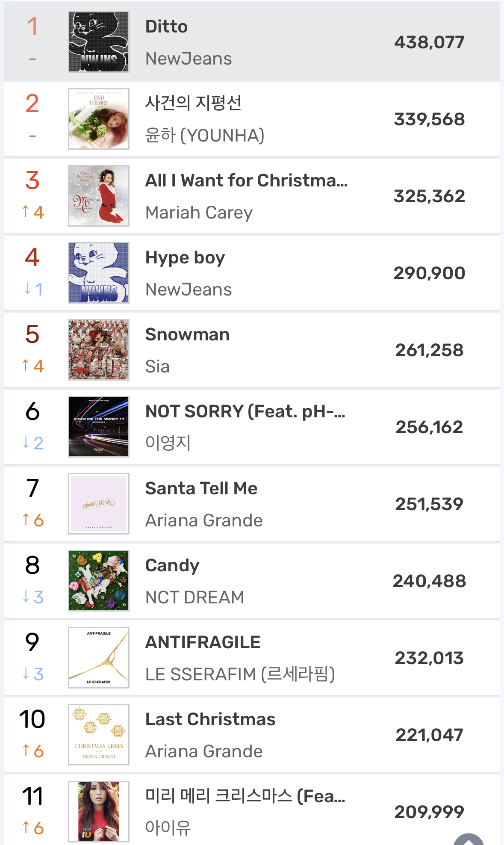504x845 pixels.
Task: Tap the NOT SORRY song title
Action: pyautogui.click(x=245, y=411)
